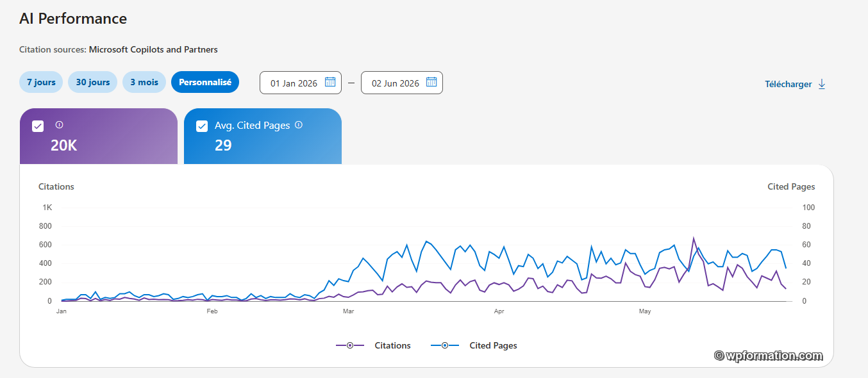Click the calendar icon for start date

[330, 82]
